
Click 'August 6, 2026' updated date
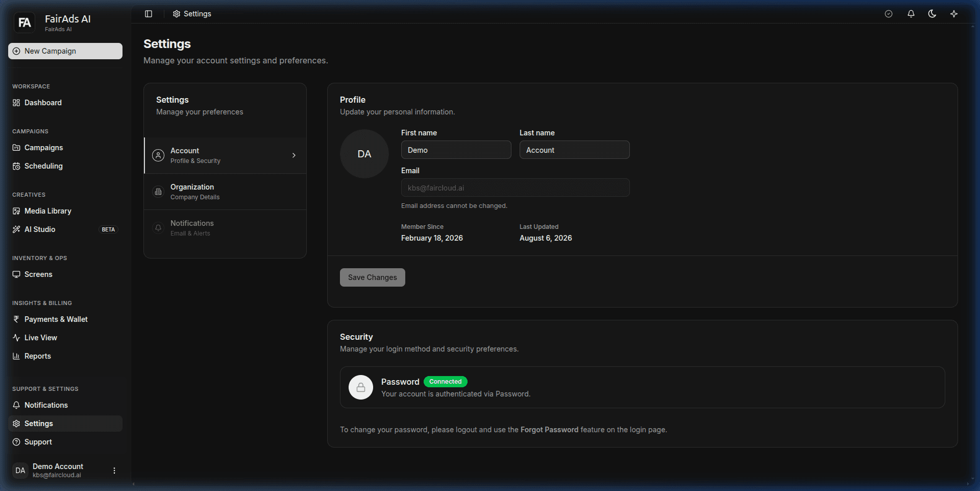[546, 238]
